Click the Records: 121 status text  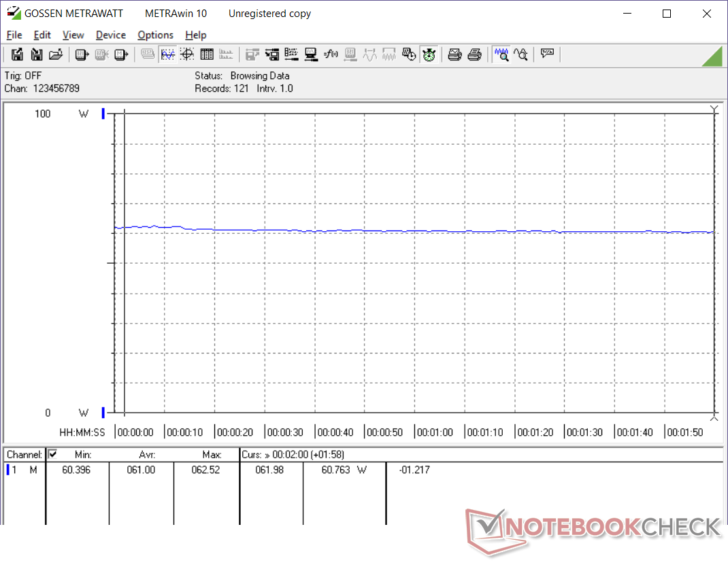coord(222,88)
